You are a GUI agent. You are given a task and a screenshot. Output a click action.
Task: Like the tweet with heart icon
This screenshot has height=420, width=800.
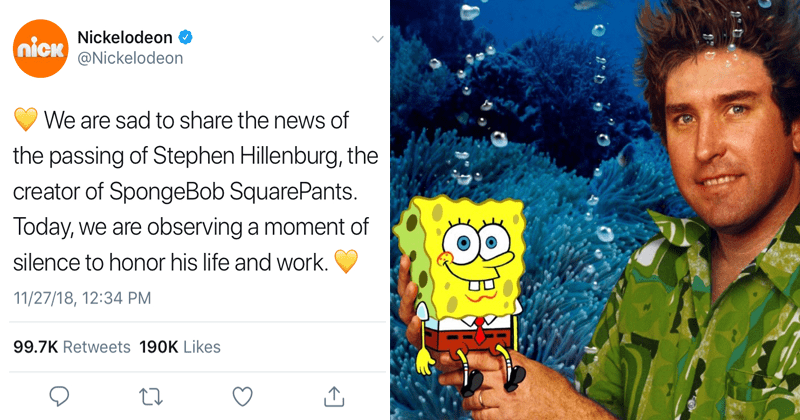tap(242, 397)
